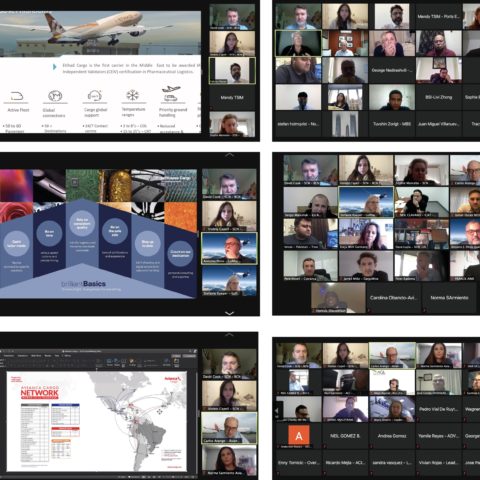Select the Mandy TSM name tile
Screen dimensions: 480x480
point(232,98)
